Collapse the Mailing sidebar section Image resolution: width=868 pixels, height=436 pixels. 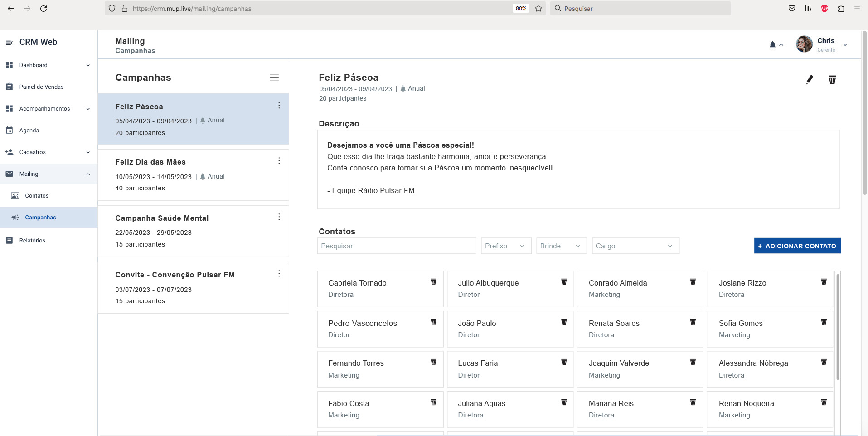pyautogui.click(x=88, y=174)
